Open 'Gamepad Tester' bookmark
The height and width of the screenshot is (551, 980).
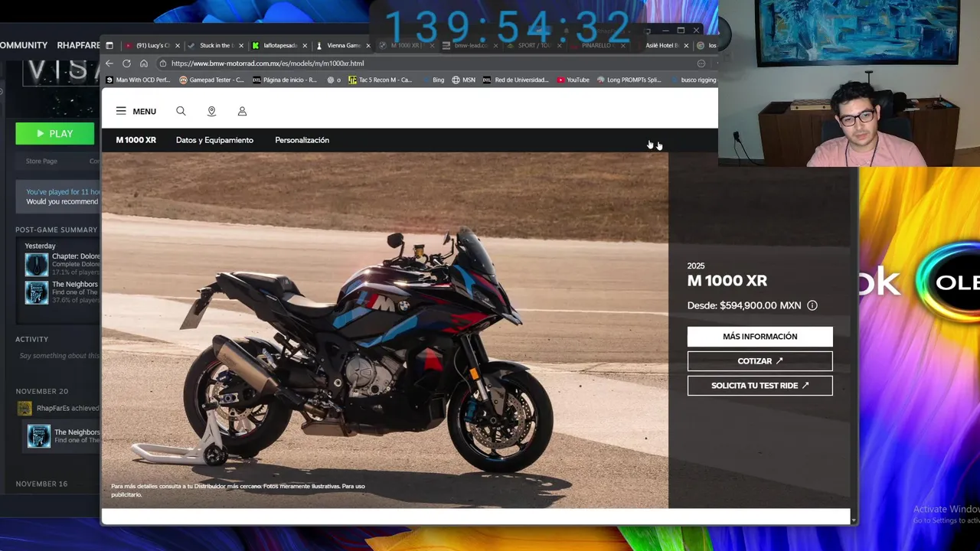(x=212, y=80)
